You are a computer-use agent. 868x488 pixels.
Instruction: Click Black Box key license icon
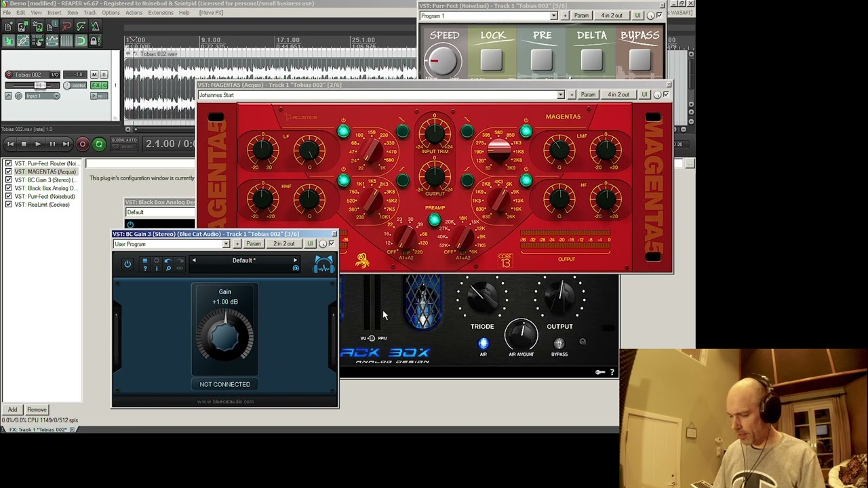599,372
